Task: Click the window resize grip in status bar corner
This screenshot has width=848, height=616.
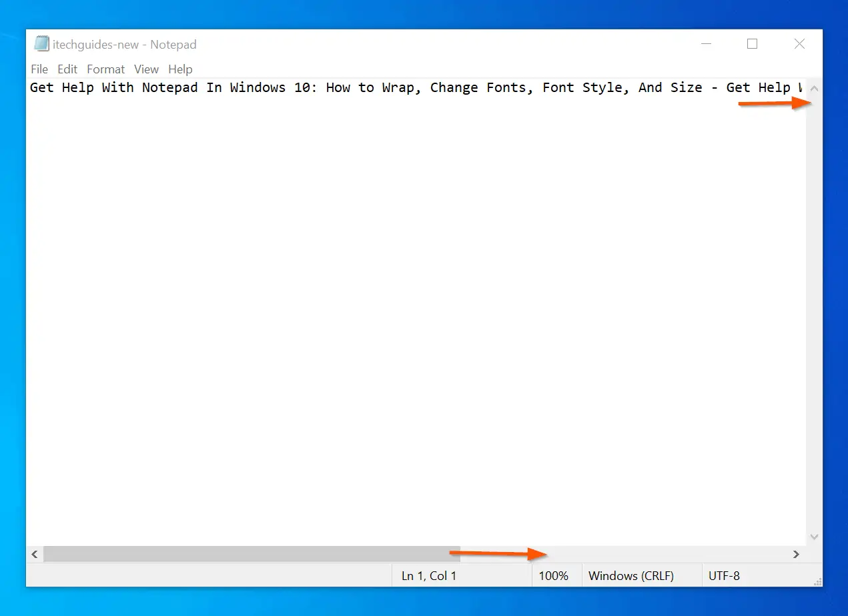Action: coord(817,581)
